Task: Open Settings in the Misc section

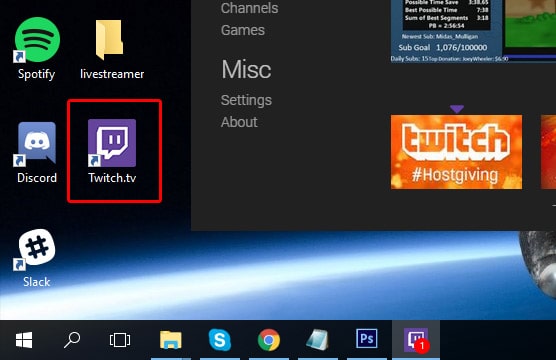Action: [246, 100]
